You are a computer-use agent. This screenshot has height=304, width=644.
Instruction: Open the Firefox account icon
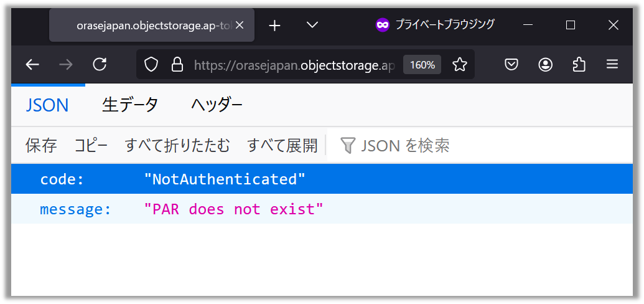tap(546, 65)
